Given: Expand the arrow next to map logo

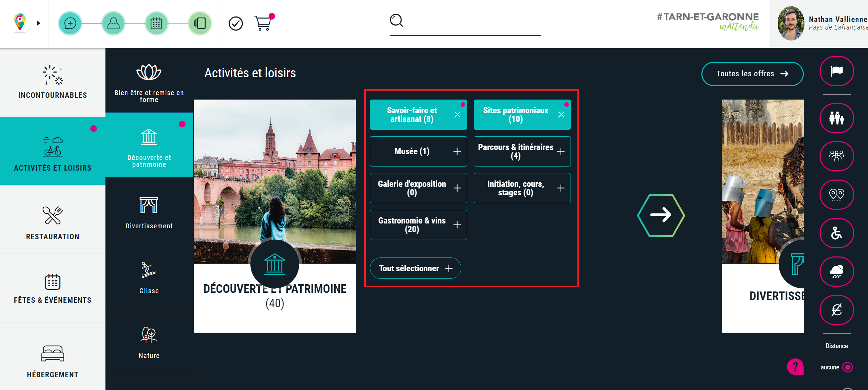Looking at the screenshot, I should coord(38,23).
